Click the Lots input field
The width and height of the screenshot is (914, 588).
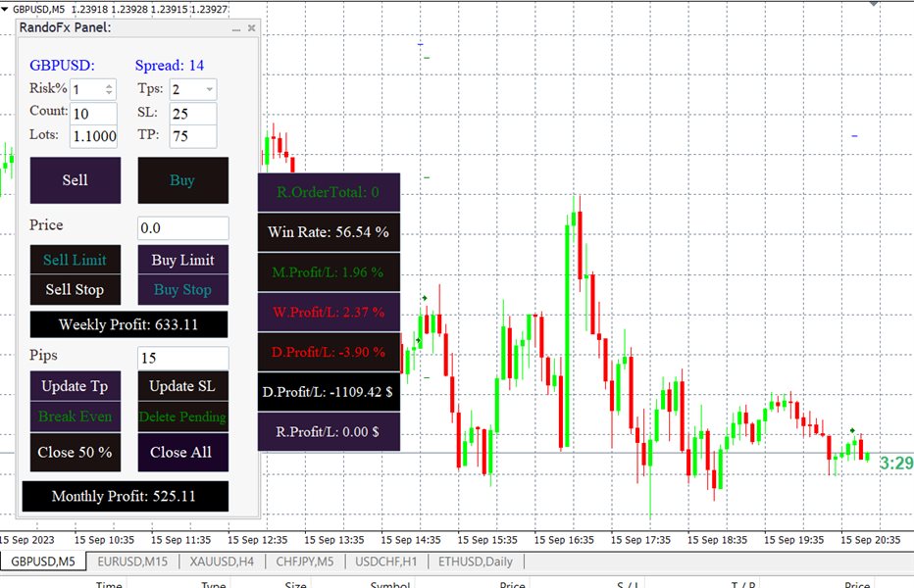(x=93, y=136)
